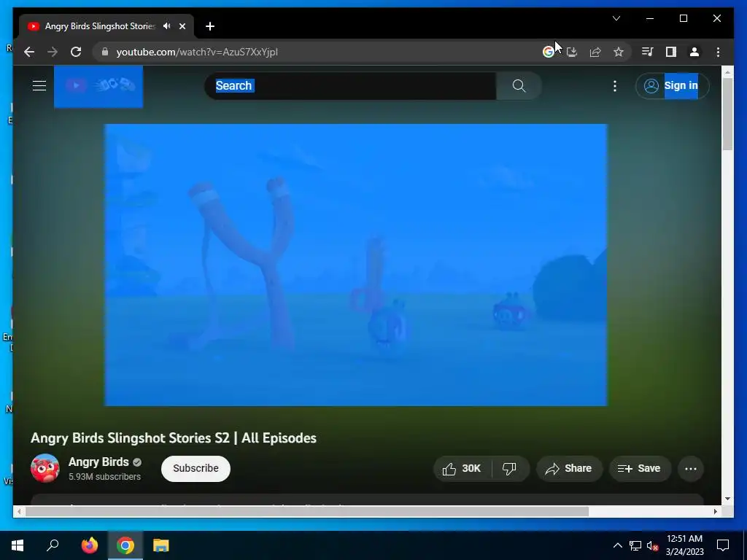The height and width of the screenshot is (560, 747).
Task: Click the horizontal scrollbar thumb
Action: pyautogui.click(x=307, y=511)
